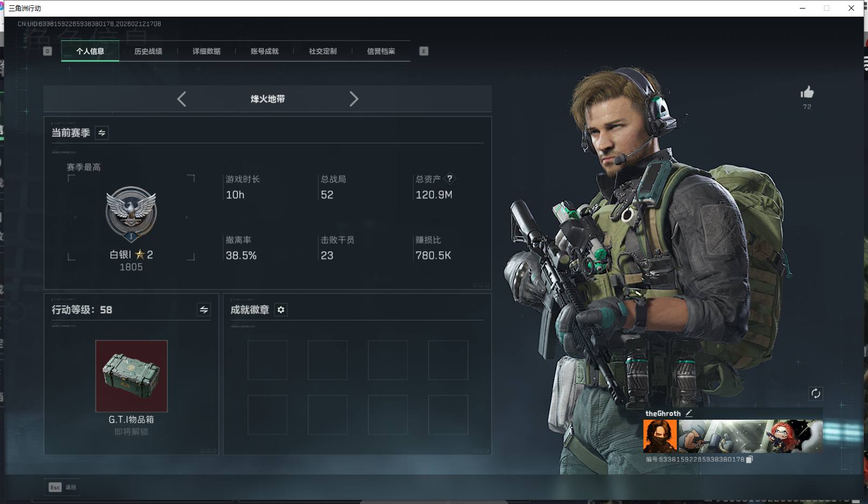Select the G.T.I物品箱 reward thumbnail
This screenshot has height=504, width=868.
(132, 376)
